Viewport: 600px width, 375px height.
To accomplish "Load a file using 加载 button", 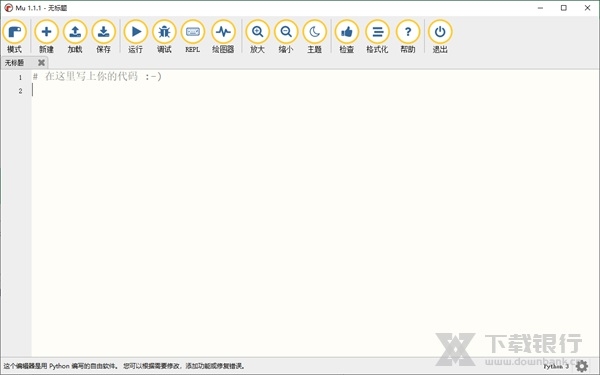I will pyautogui.click(x=75, y=36).
